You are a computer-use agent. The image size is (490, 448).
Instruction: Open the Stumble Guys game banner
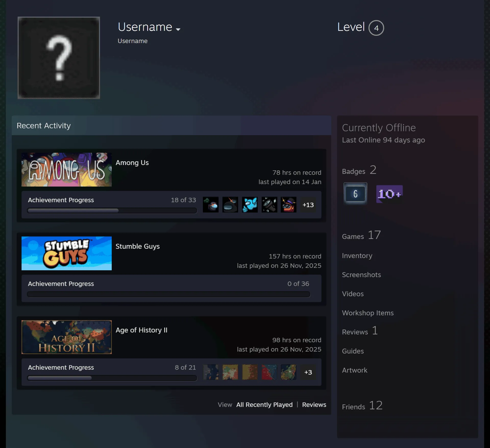tap(67, 253)
